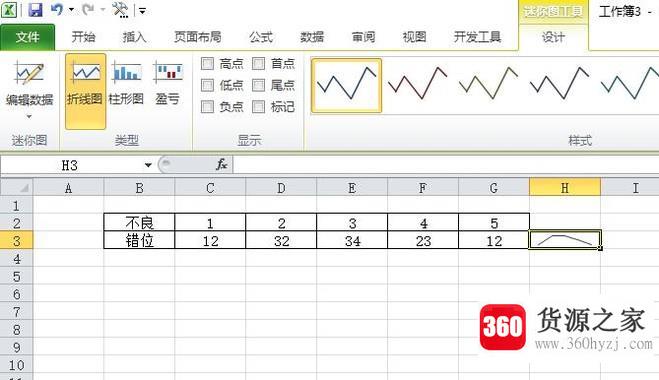Open the 公式 tab
The height and width of the screenshot is (380, 659).
tap(261, 37)
